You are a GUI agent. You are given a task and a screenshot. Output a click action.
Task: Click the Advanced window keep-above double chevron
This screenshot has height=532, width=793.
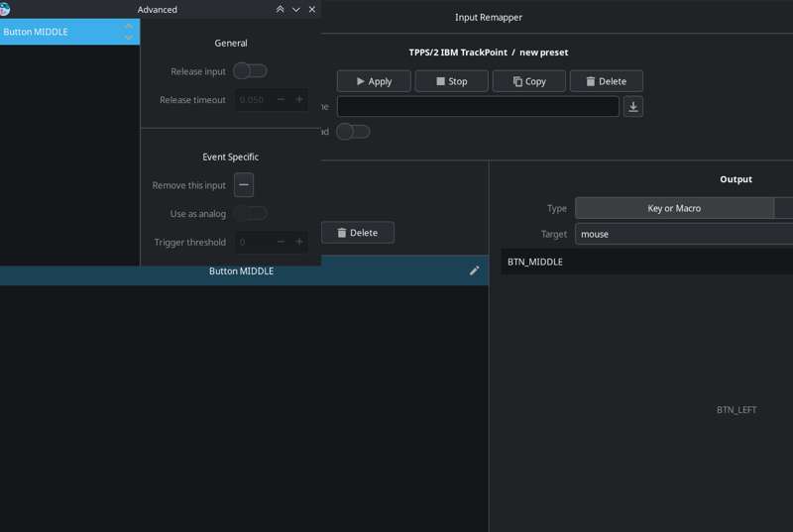[280, 9]
